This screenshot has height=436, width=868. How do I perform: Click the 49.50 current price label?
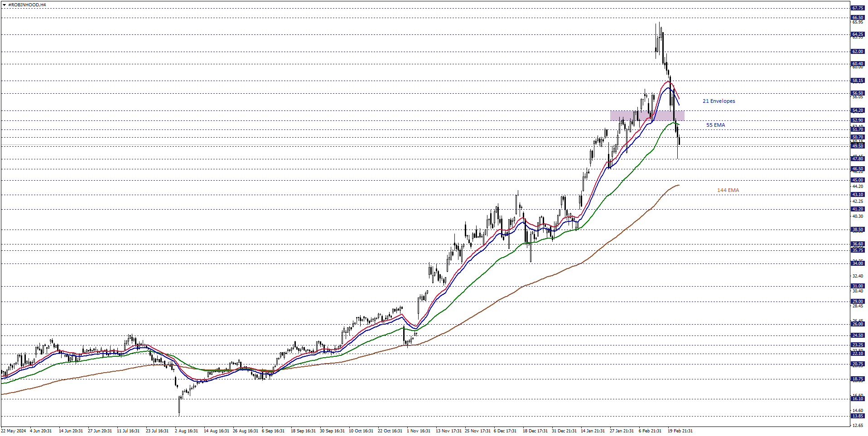click(x=858, y=146)
